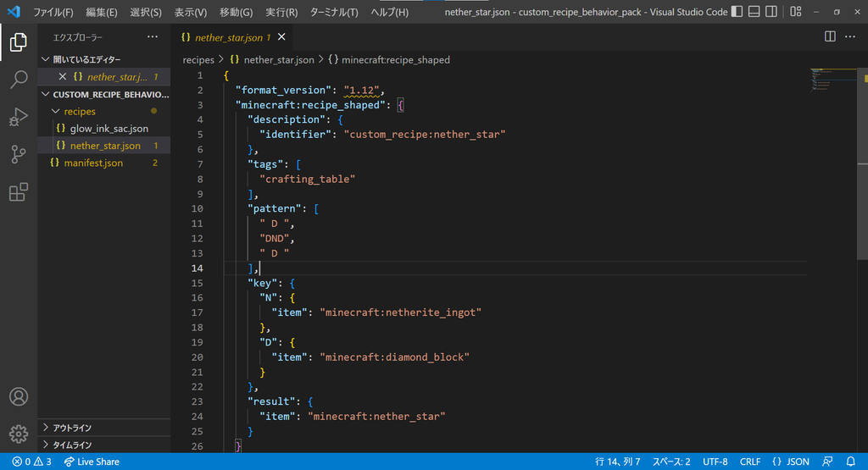Open the Extensions view
Image resolution: width=868 pixels, height=470 pixels.
click(x=19, y=192)
